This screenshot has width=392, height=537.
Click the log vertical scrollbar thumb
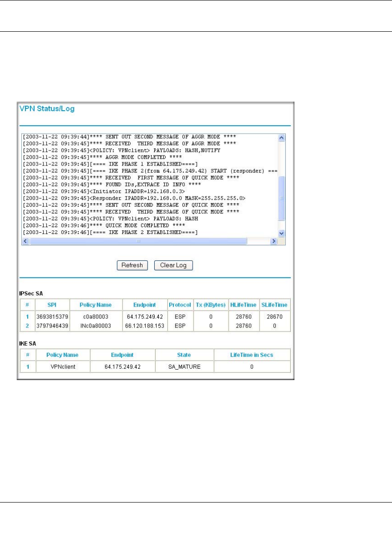282,198
